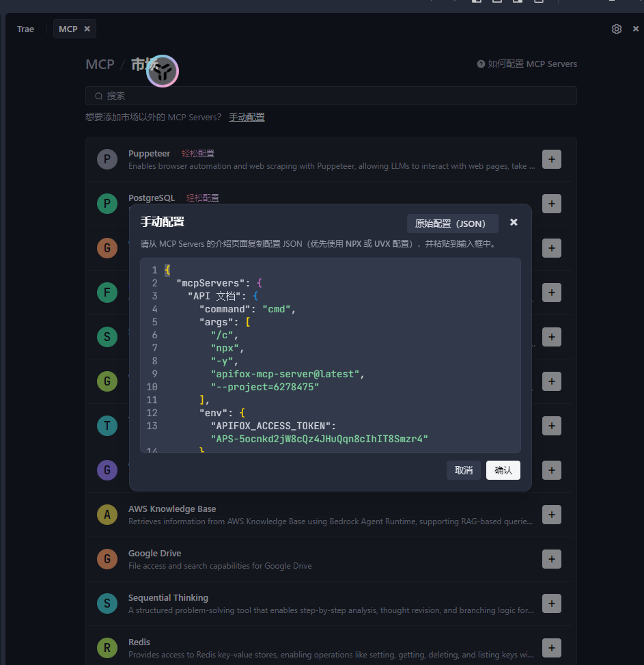Add server in green S row behind dialog

[x=552, y=337]
